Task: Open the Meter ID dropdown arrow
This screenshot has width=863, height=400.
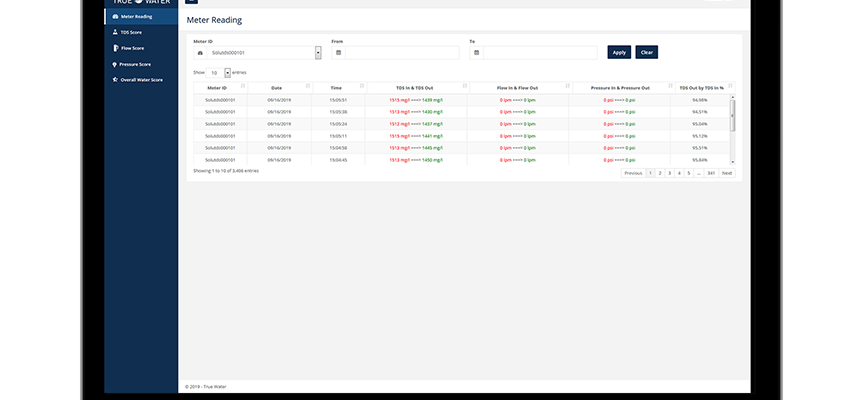Action: point(318,53)
